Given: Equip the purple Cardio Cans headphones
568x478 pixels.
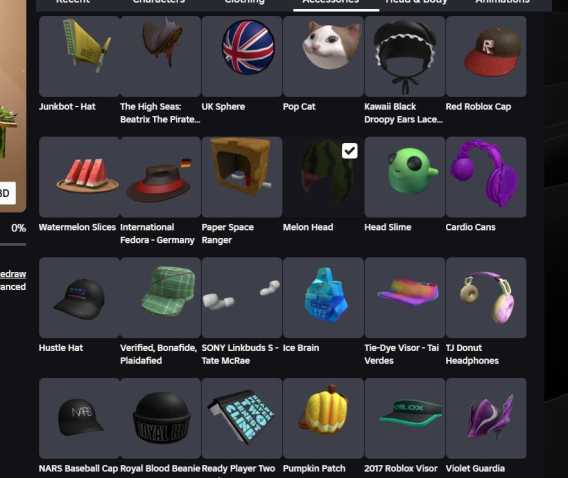Looking at the screenshot, I should [486, 177].
